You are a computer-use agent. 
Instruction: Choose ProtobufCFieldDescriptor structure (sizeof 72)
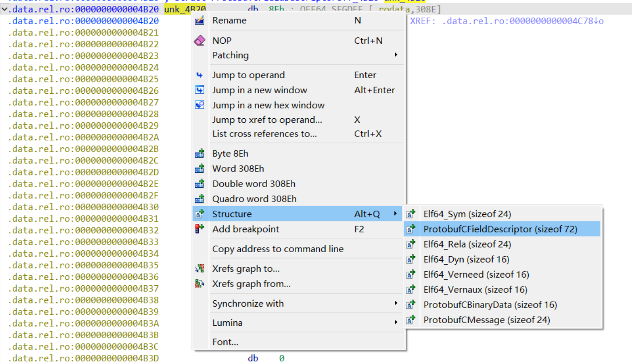[x=500, y=229]
